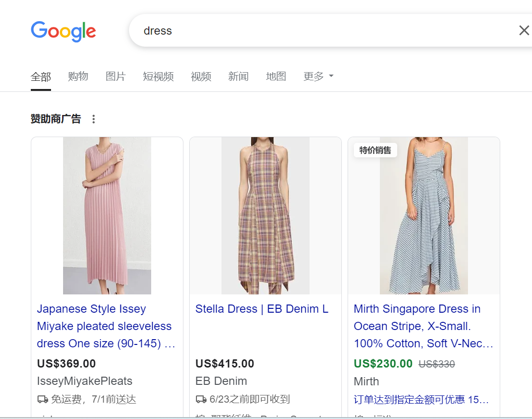532x419 pixels.
Task: Open the Stella Dress | EB Denim L link
Action: pos(261,309)
